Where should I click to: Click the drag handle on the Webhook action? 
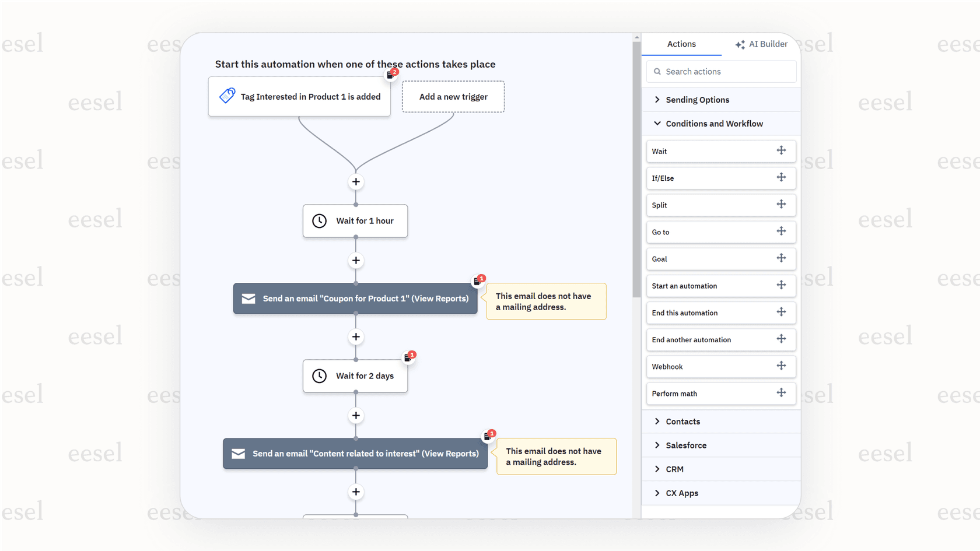coord(782,366)
